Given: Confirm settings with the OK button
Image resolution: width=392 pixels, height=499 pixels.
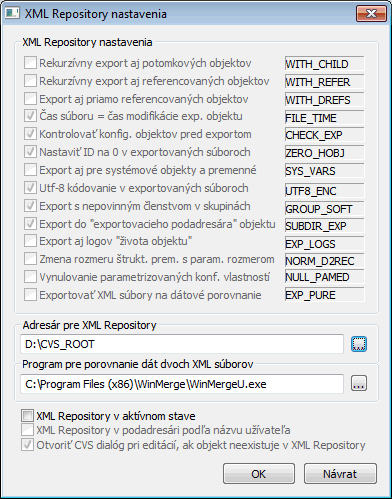Looking at the screenshot, I should point(259,474).
